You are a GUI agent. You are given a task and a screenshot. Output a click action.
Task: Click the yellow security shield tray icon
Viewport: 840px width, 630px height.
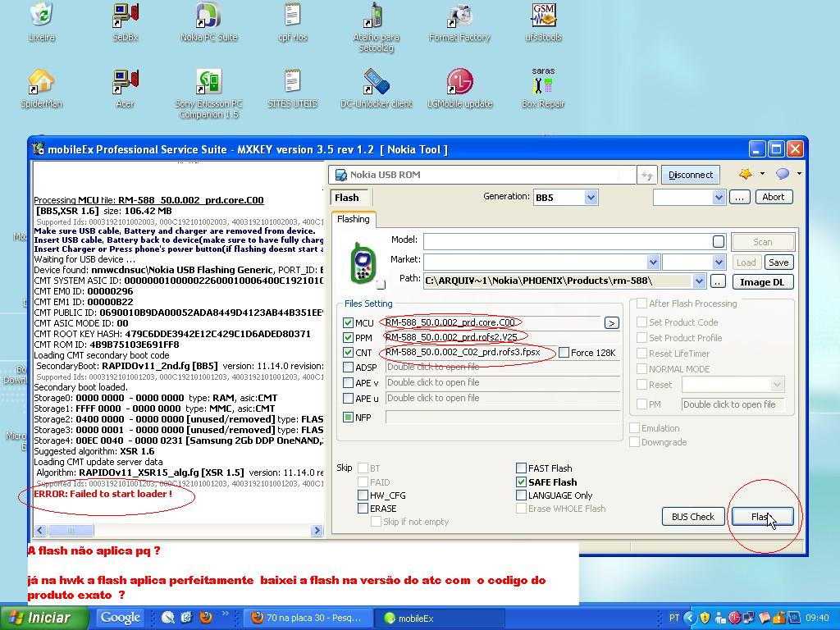point(705,619)
